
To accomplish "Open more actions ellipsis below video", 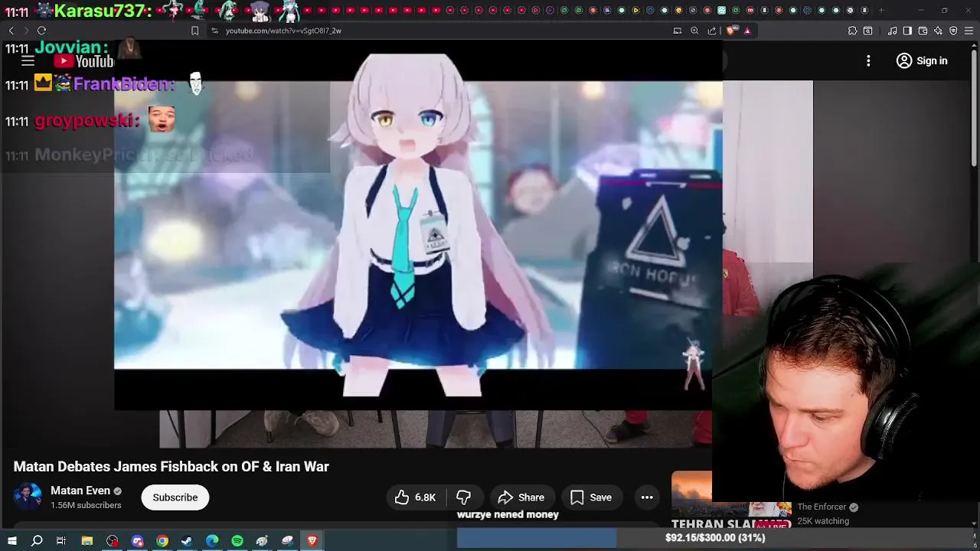I will 647,497.
